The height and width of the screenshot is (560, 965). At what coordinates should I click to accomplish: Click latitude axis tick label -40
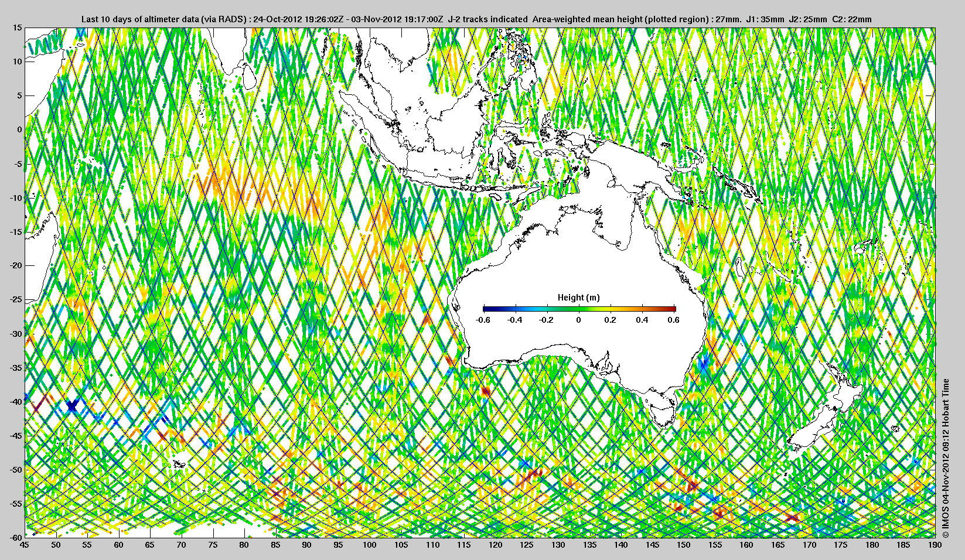click(16, 402)
